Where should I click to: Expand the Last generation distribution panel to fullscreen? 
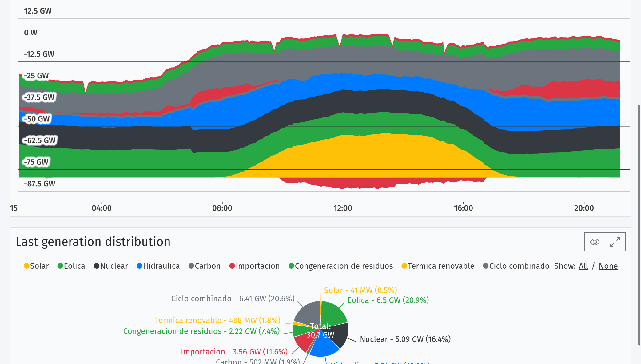tap(615, 242)
